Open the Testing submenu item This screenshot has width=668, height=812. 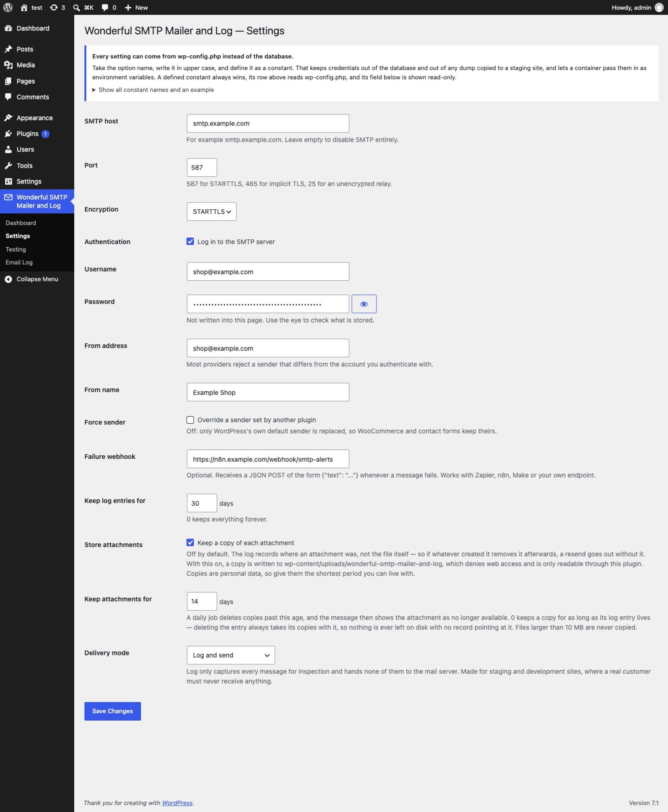(16, 249)
